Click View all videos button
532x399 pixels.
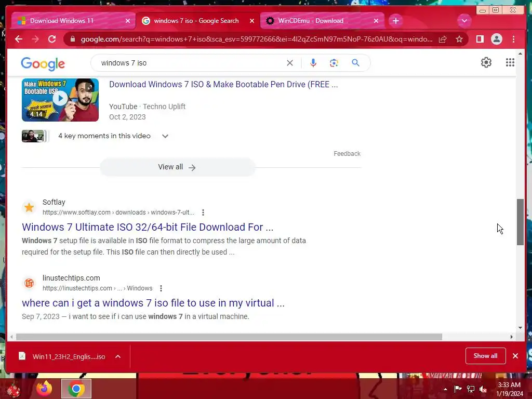click(177, 167)
